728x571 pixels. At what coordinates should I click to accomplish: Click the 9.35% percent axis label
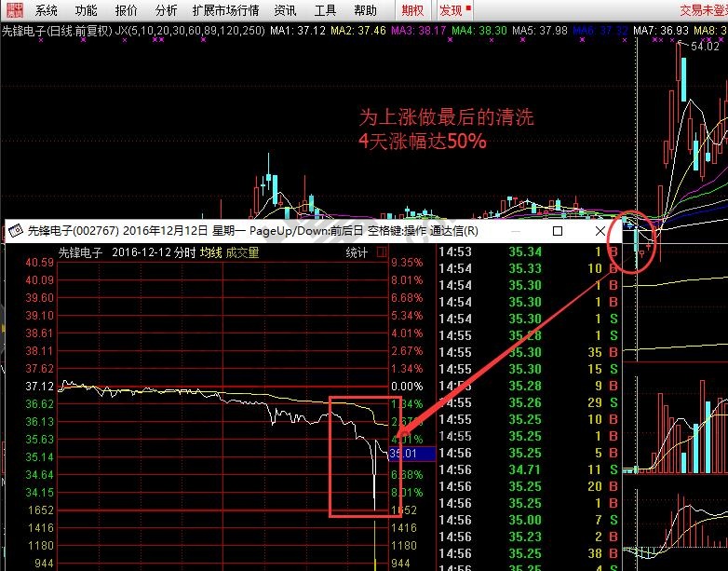point(407,263)
